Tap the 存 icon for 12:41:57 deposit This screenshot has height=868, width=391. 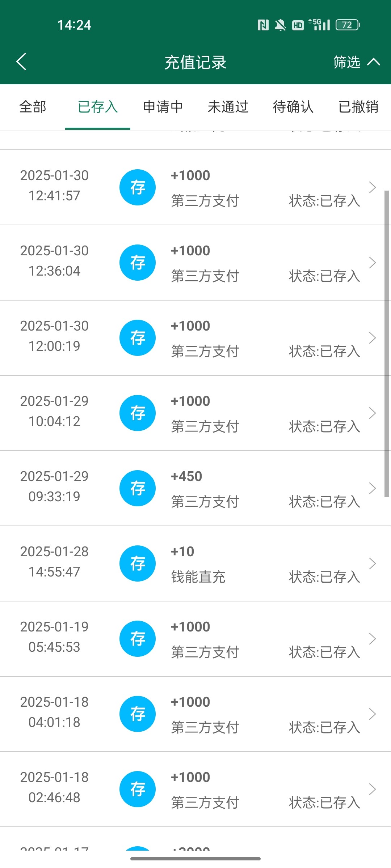click(x=138, y=187)
